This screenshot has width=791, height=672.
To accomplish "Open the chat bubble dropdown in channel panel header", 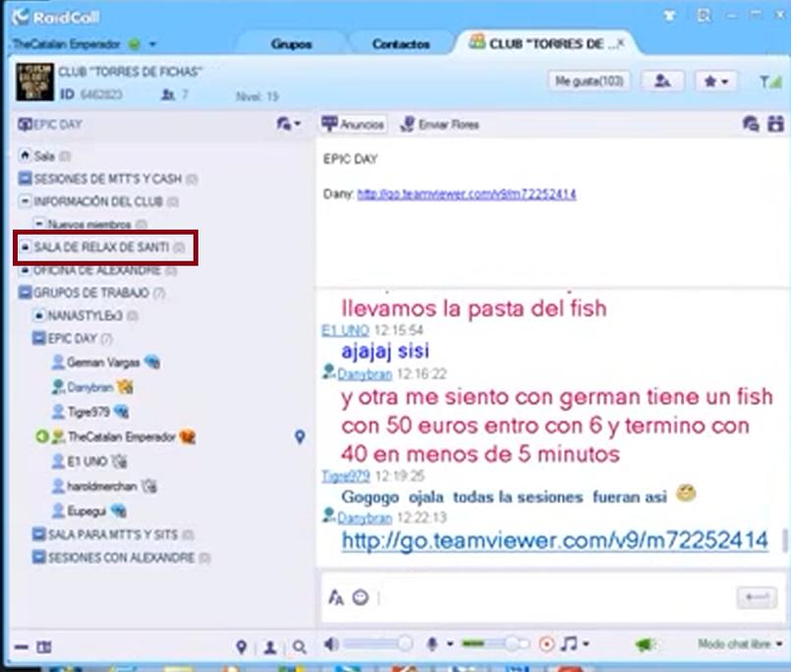I will [x=289, y=124].
